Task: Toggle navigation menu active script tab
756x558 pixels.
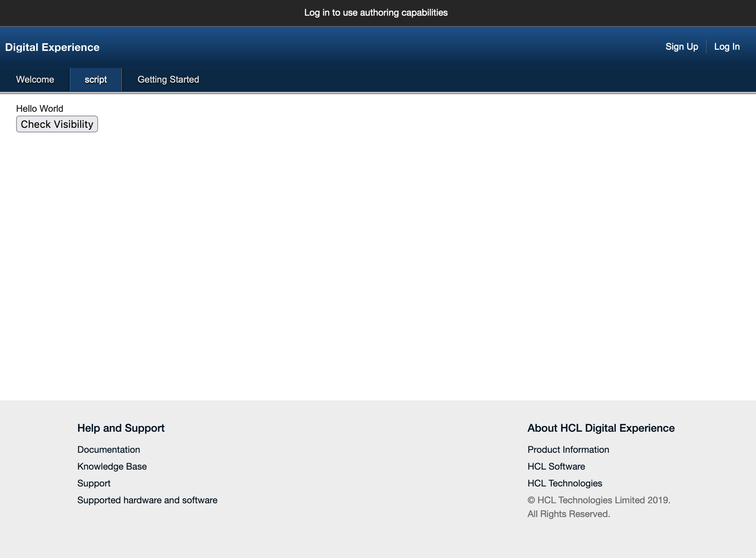Action: click(96, 80)
